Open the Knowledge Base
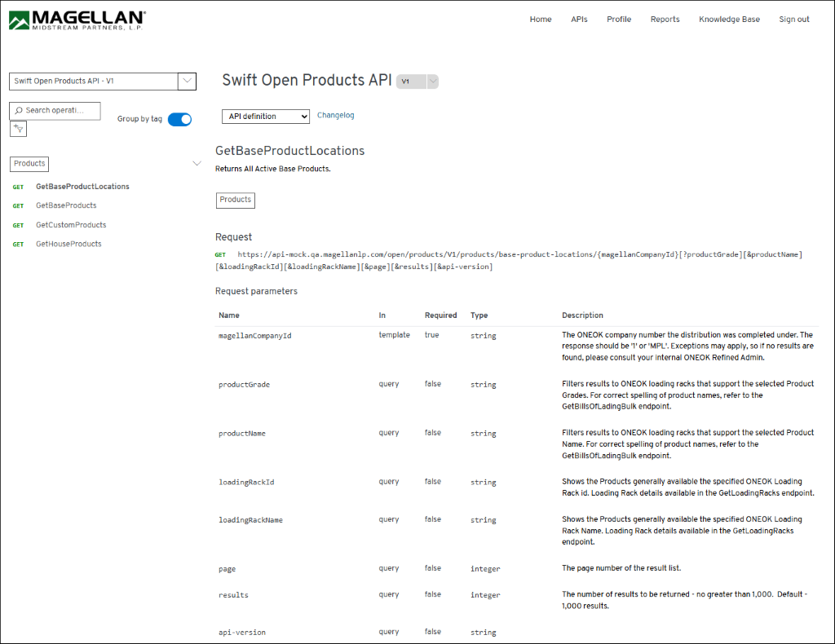Viewport: 835px width, 644px height. 729,20
